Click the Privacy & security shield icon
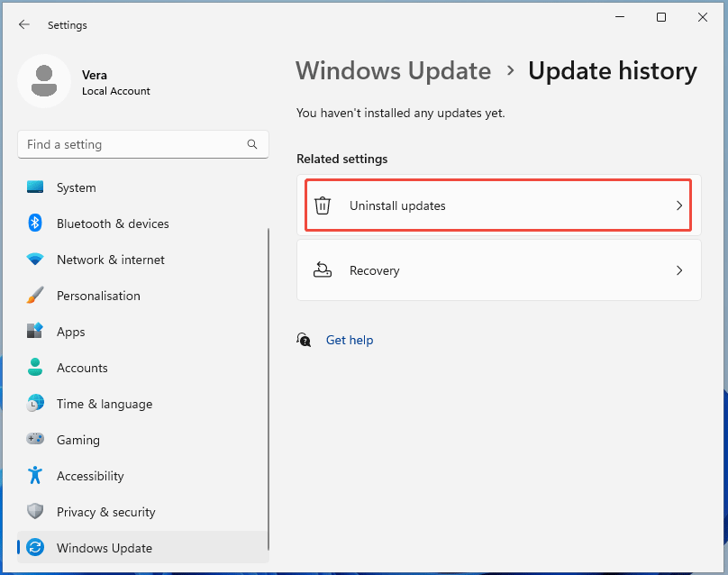Image resolution: width=728 pixels, height=575 pixels. (x=35, y=512)
